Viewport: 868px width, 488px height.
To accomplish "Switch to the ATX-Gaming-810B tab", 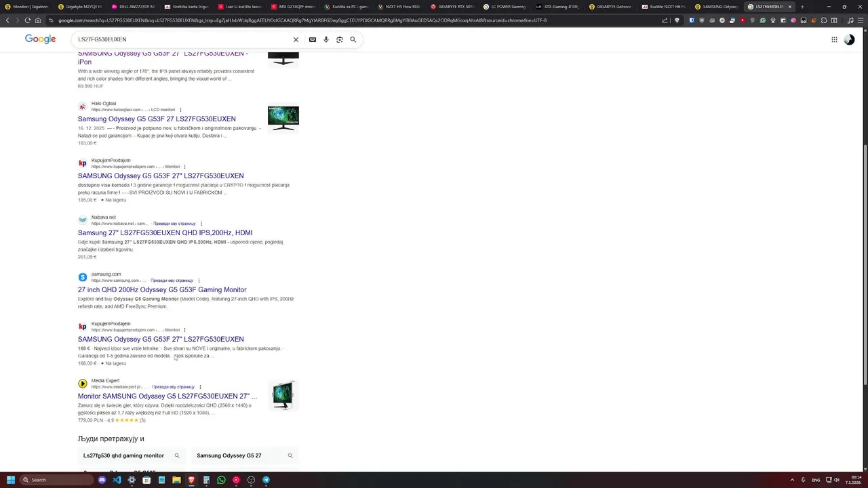I will [557, 7].
